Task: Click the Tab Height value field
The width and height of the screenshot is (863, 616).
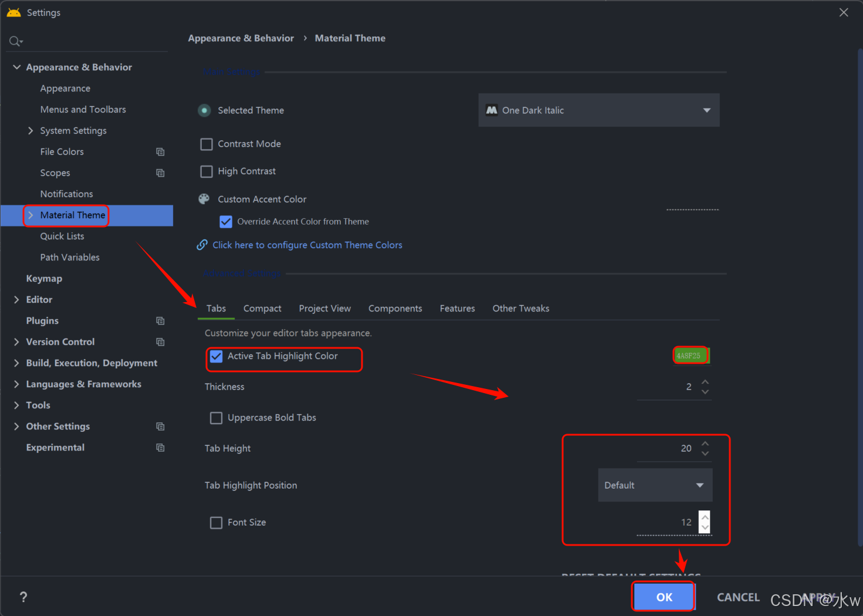Action: 667,448
